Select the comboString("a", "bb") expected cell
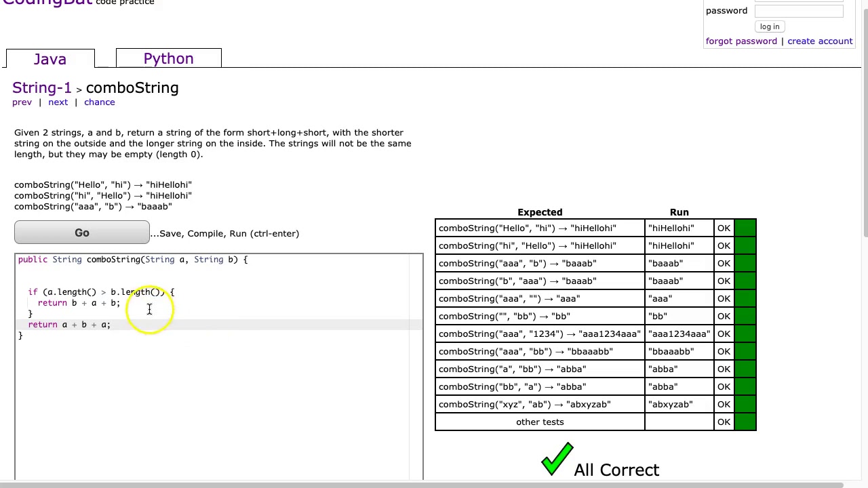The image size is (868, 488). point(540,369)
